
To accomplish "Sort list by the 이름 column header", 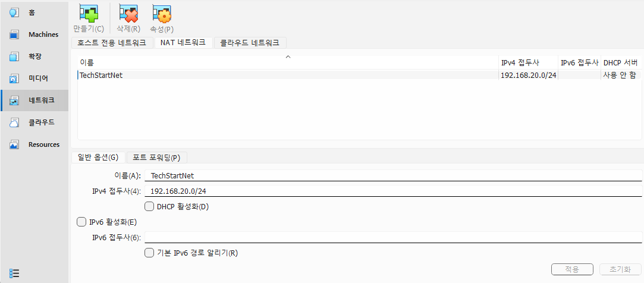I will point(288,63).
